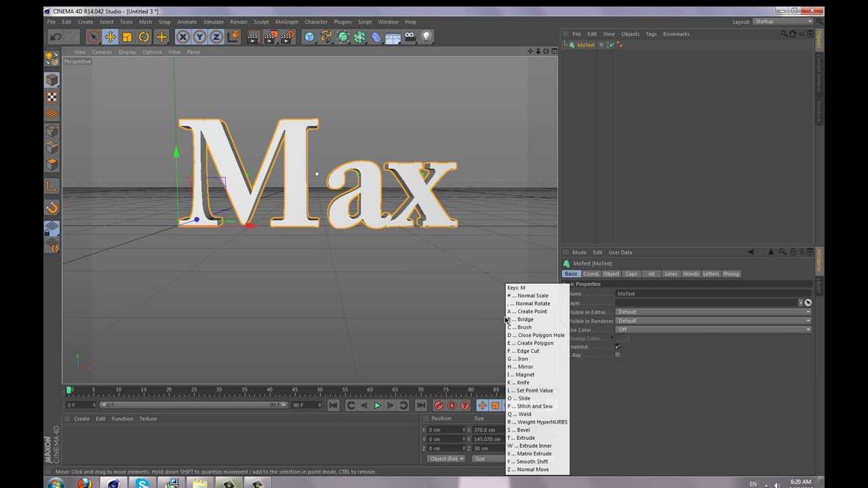Viewport: 868px width, 488px height.
Task: Click the Undo arrow icon
Action: [56, 37]
